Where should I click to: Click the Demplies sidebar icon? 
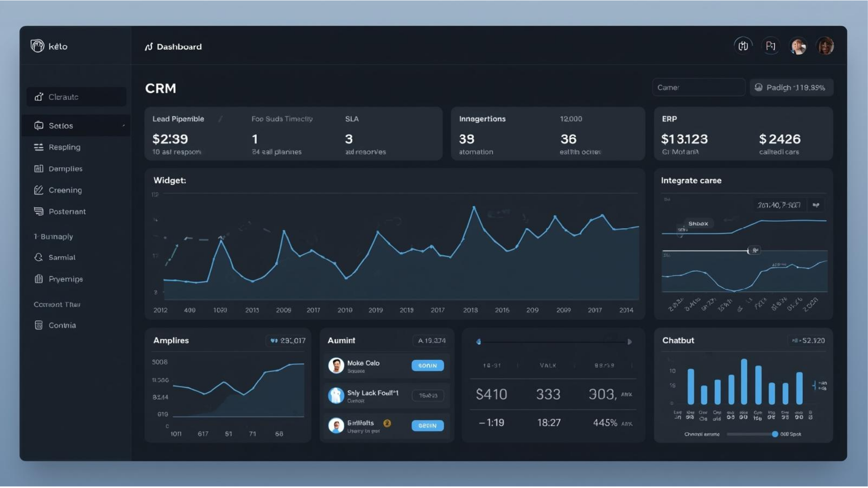pyautogui.click(x=39, y=169)
